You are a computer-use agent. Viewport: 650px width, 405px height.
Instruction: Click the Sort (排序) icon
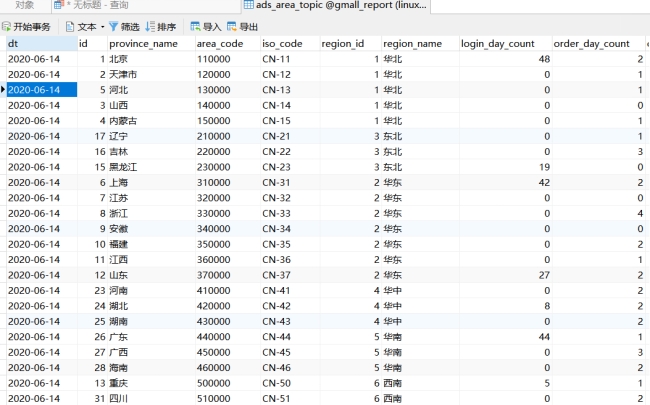point(150,26)
